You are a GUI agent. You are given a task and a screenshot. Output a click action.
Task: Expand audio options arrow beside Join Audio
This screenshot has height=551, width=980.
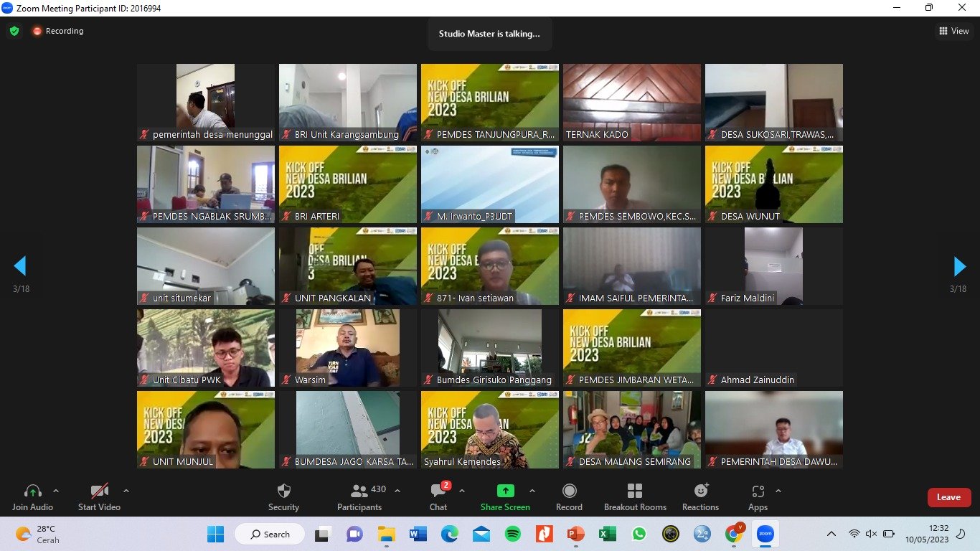(56, 491)
